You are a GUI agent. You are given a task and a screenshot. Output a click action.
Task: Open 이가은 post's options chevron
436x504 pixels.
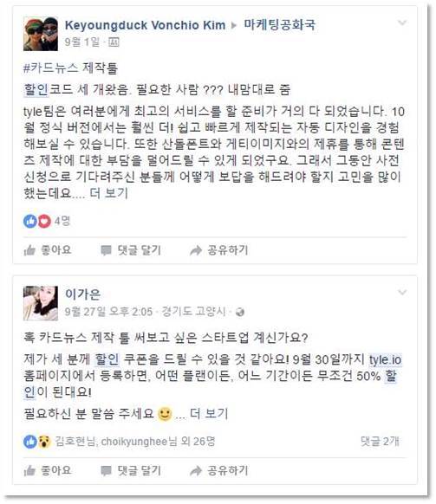click(402, 292)
